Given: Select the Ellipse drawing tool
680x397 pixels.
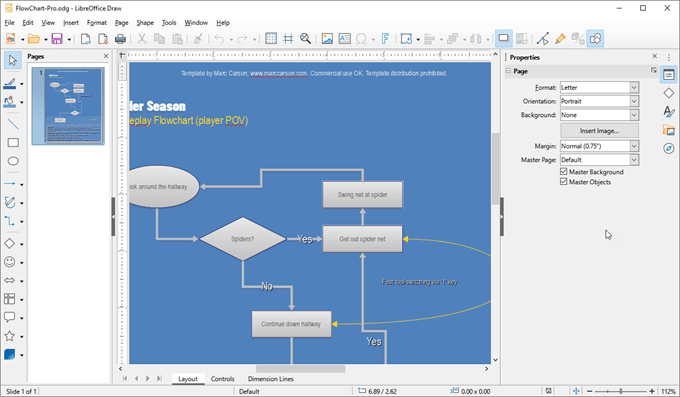Looking at the screenshot, I should [x=13, y=161].
